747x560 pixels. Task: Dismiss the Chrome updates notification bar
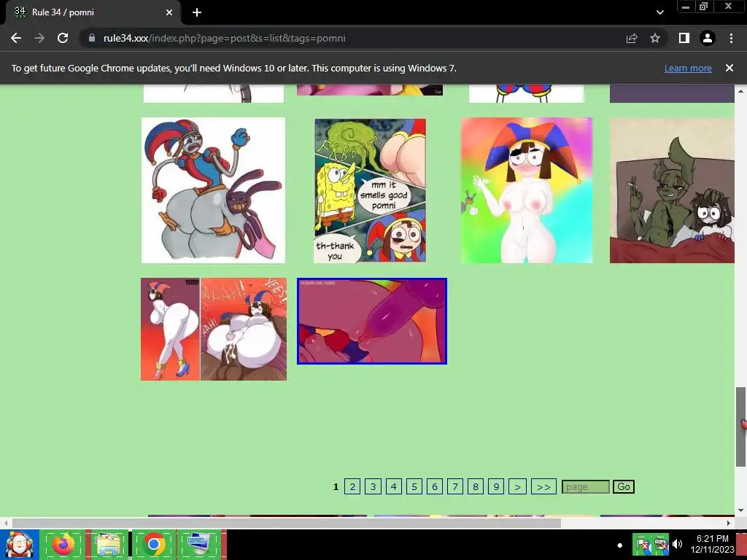coord(729,68)
